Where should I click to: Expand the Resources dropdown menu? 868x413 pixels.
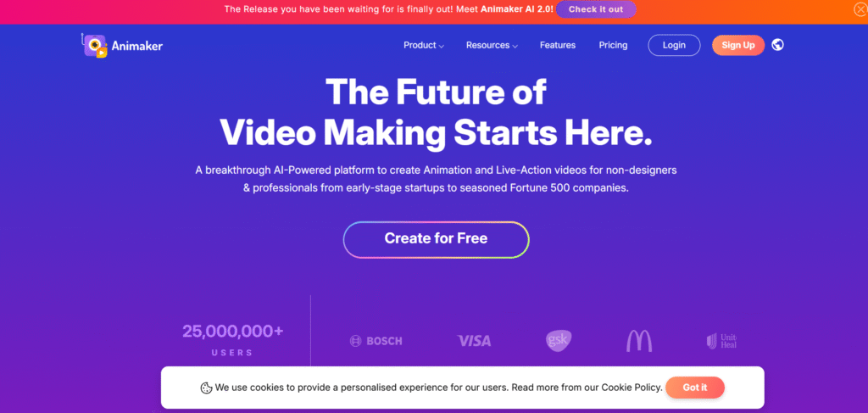(492, 46)
